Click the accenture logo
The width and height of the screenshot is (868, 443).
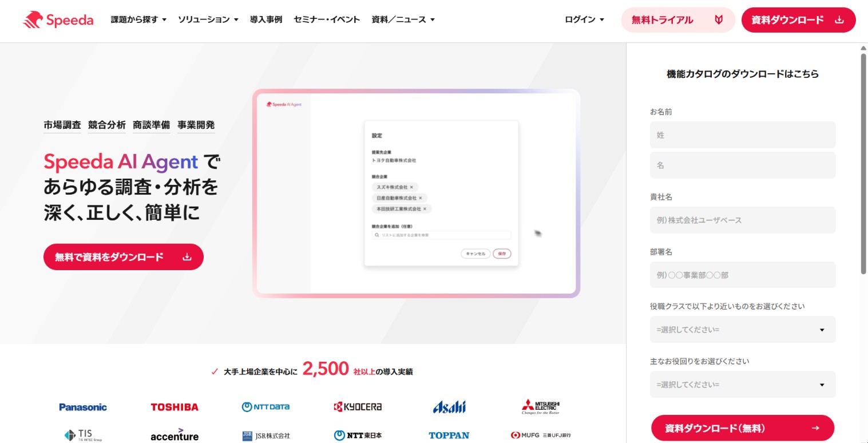pos(175,435)
